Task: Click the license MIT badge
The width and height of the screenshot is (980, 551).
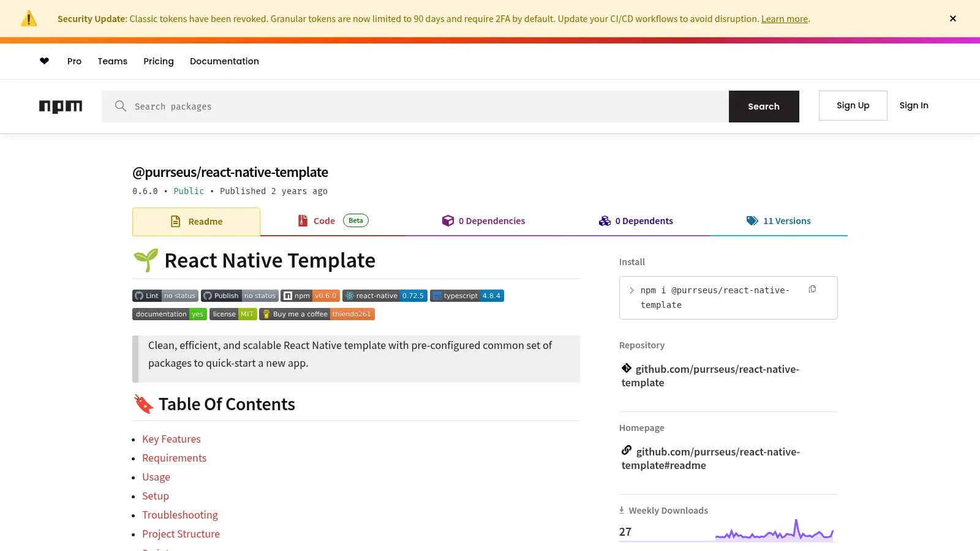Action: 233,314
